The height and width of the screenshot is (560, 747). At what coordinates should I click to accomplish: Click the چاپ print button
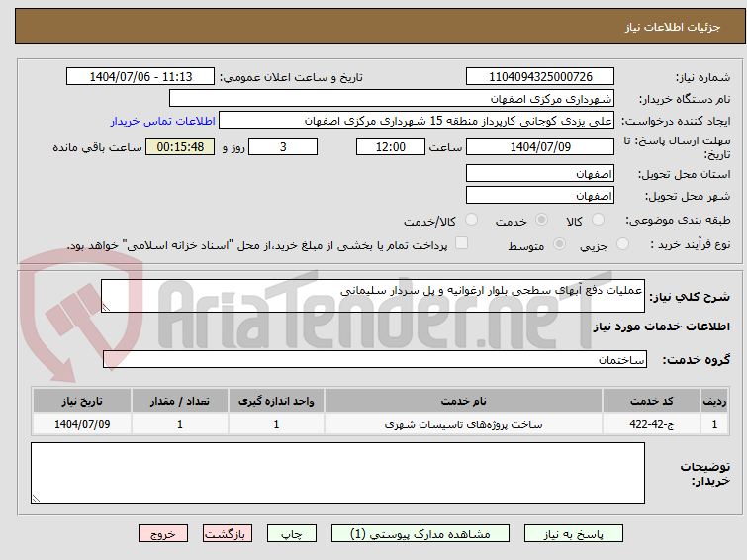[x=292, y=534]
